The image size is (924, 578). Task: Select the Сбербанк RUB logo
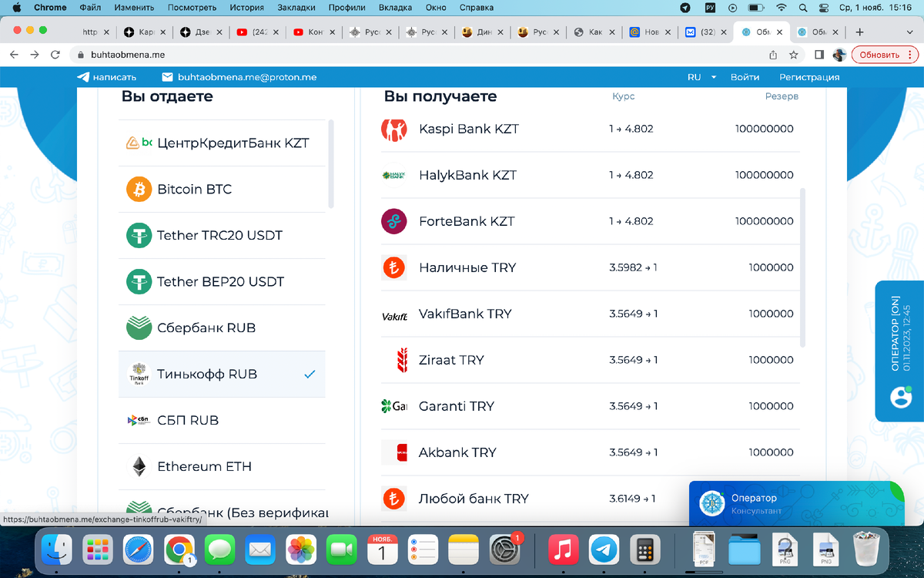[139, 328]
